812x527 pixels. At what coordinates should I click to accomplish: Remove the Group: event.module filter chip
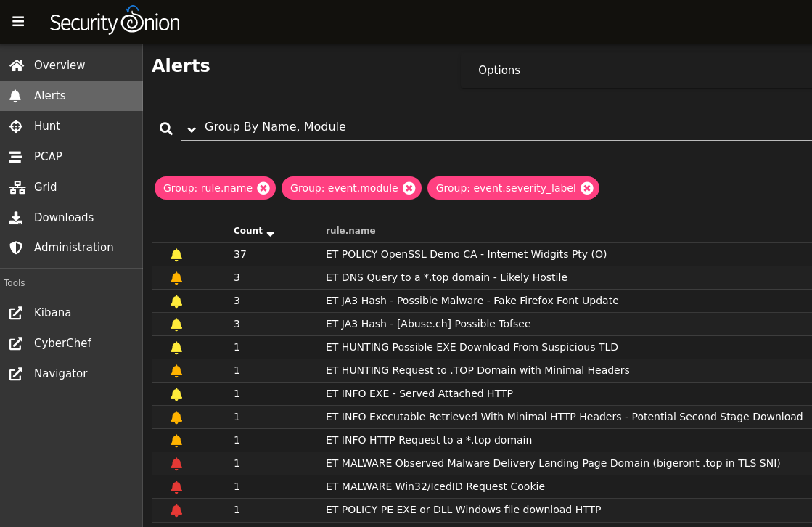(409, 188)
